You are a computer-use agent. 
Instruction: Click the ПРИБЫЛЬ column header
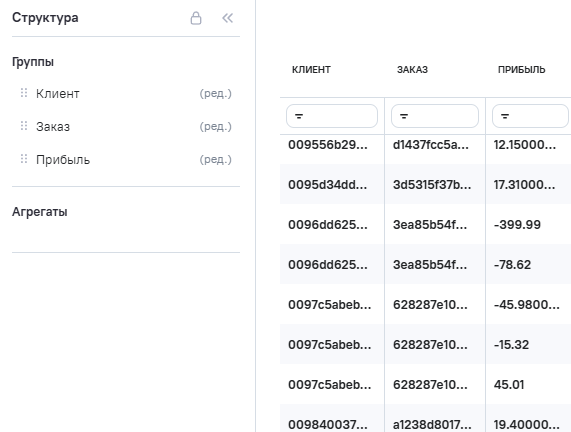521,70
